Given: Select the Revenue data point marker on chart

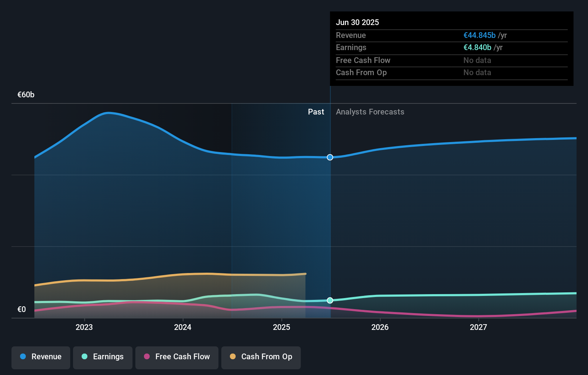Looking at the screenshot, I should (330, 157).
